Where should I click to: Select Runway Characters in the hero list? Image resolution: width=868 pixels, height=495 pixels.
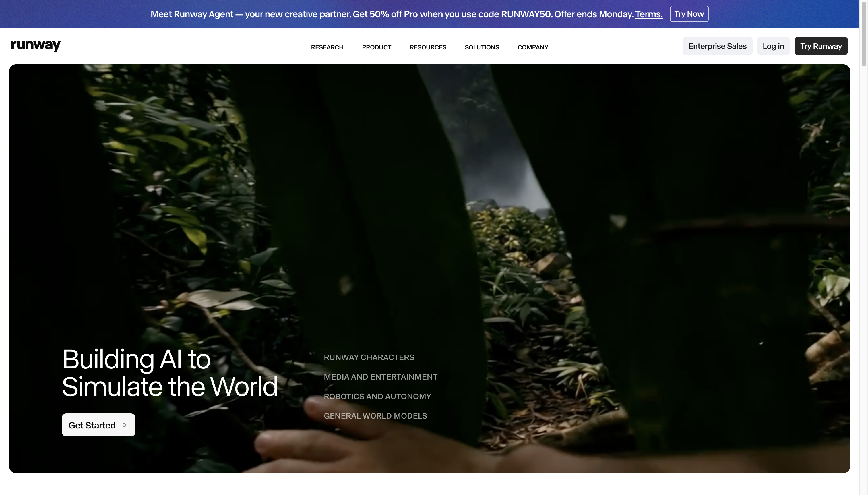(x=369, y=357)
